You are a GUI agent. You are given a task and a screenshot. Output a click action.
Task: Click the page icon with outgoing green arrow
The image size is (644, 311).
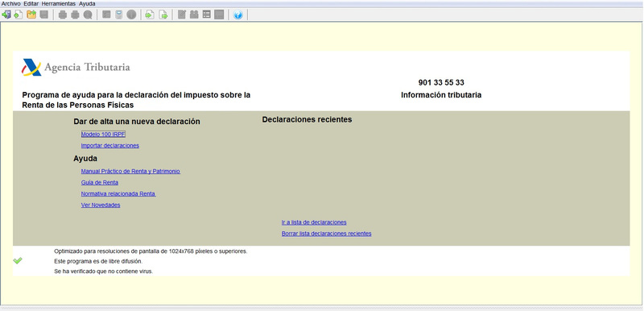pos(163,15)
